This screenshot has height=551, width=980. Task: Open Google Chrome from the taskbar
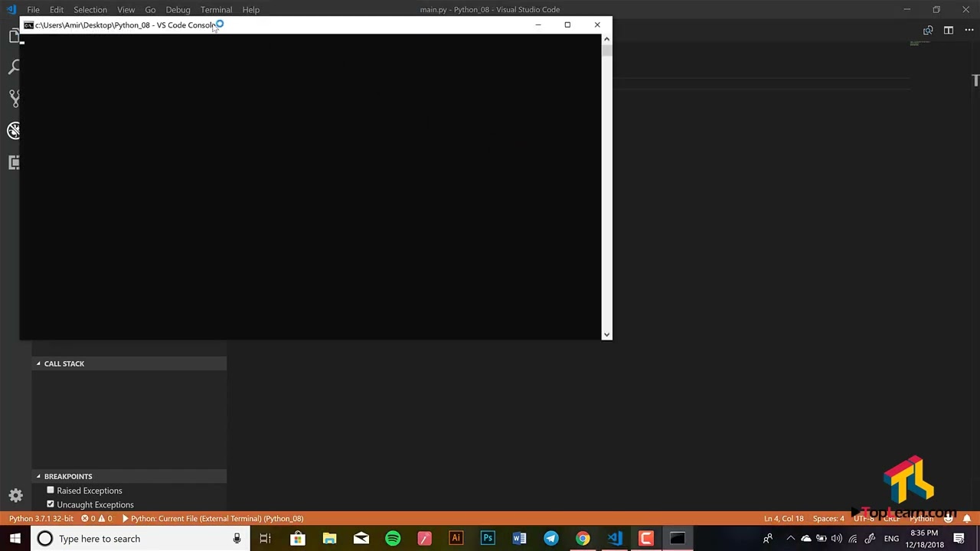click(583, 539)
